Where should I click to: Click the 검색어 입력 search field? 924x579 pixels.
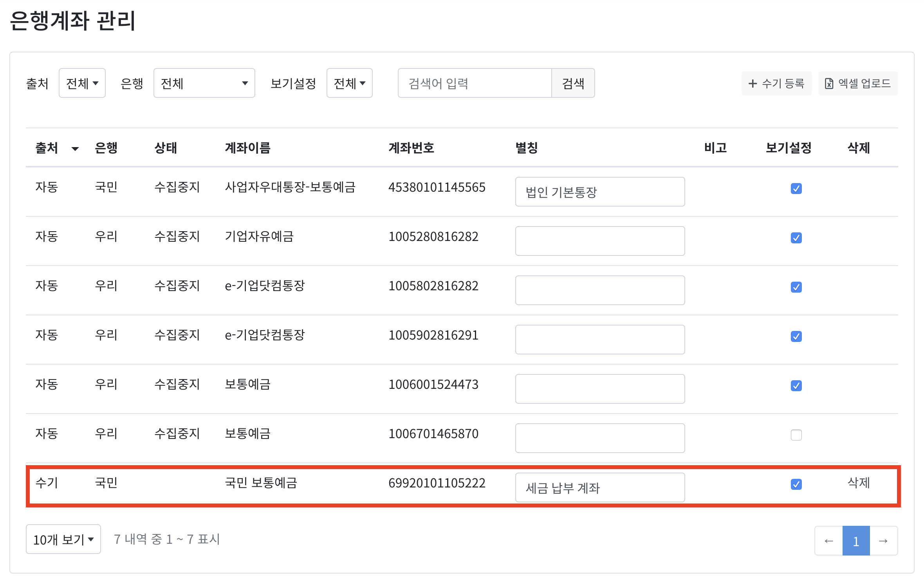click(475, 83)
